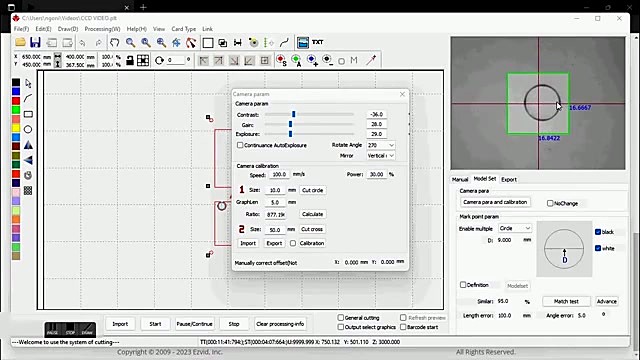640x360 pixels.
Task: Click the Cut cross button
Action: tap(312, 229)
